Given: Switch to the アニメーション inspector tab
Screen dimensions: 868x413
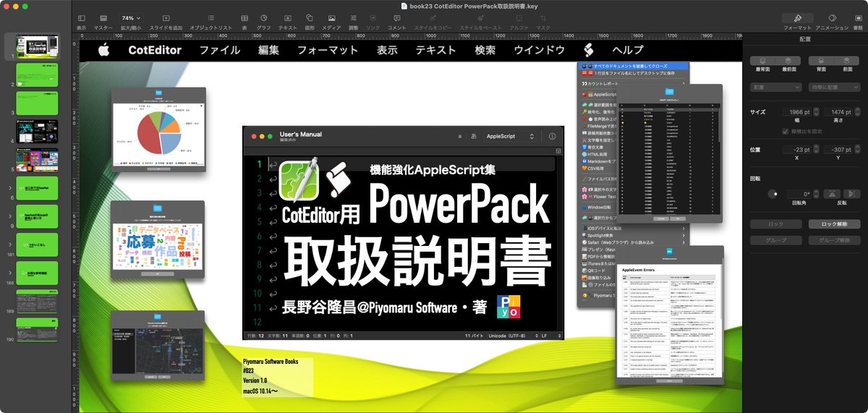Looking at the screenshot, I should [x=832, y=17].
